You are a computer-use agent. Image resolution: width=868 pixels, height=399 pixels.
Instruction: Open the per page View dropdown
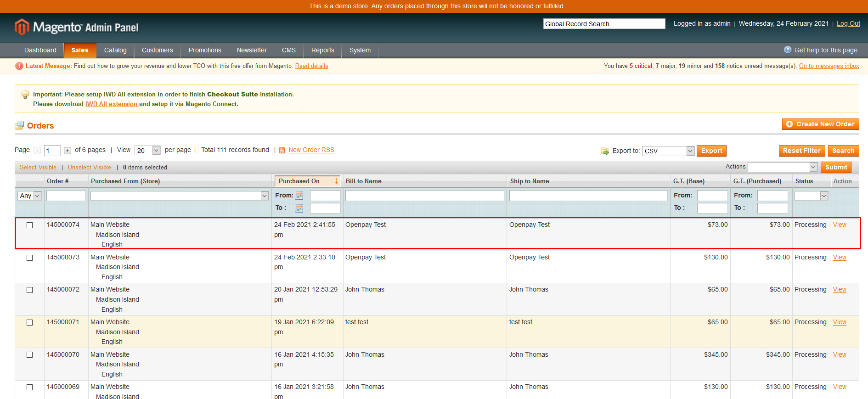147,151
